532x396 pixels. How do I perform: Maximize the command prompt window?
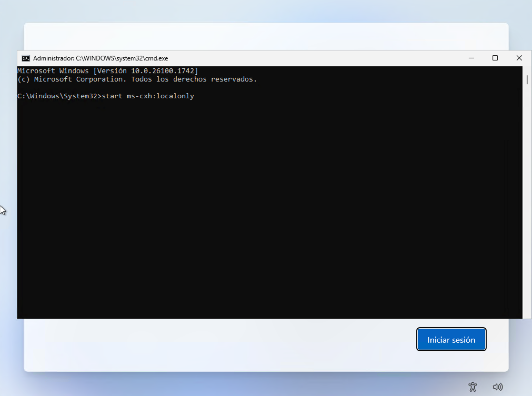point(495,58)
